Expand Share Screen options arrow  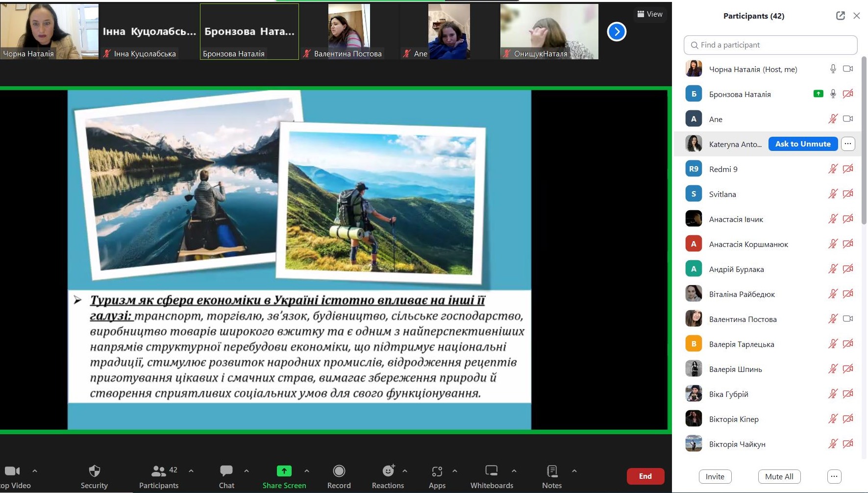point(307,471)
